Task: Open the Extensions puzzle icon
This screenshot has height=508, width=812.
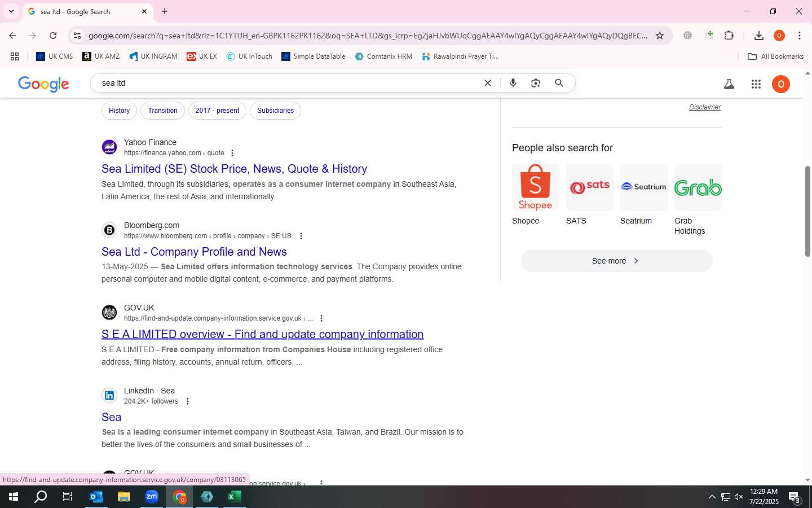Action: [729, 36]
